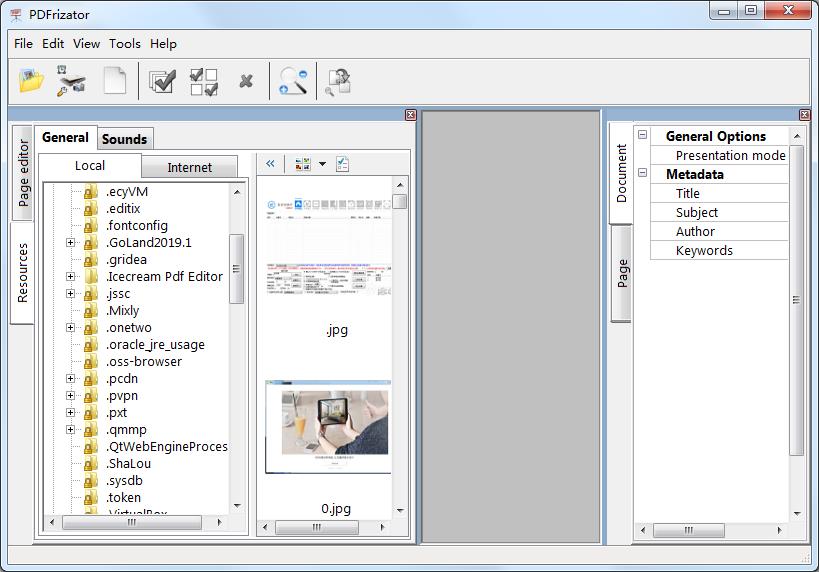Screen dimensions: 819x572
Task: Create a new blank page
Action: coord(115,80)
